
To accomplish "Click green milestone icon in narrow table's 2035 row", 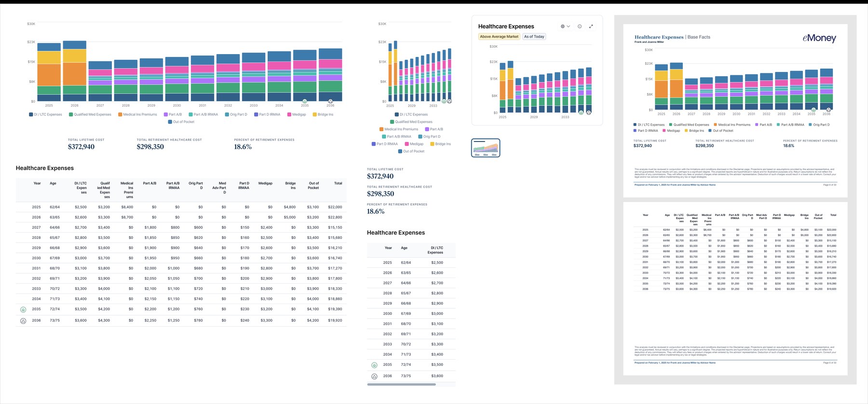I will (374, 365).
